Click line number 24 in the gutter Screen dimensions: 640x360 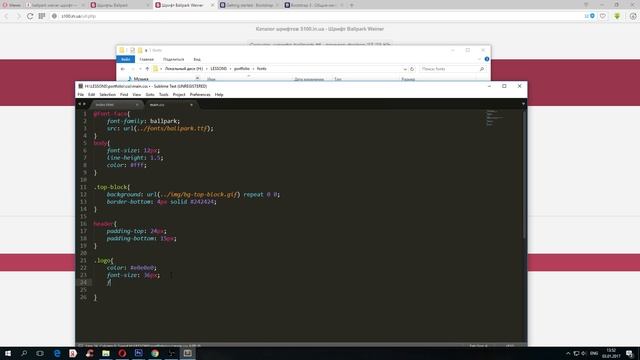tap(83, 282)
